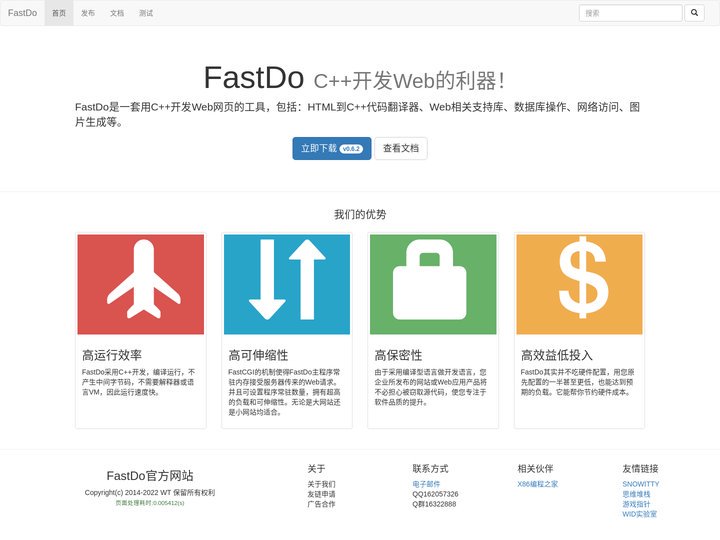Image resolution: width=720 pixels, height=540 pixels.
Task: Click the 关于 footer column heading
Action: [316, 469]
